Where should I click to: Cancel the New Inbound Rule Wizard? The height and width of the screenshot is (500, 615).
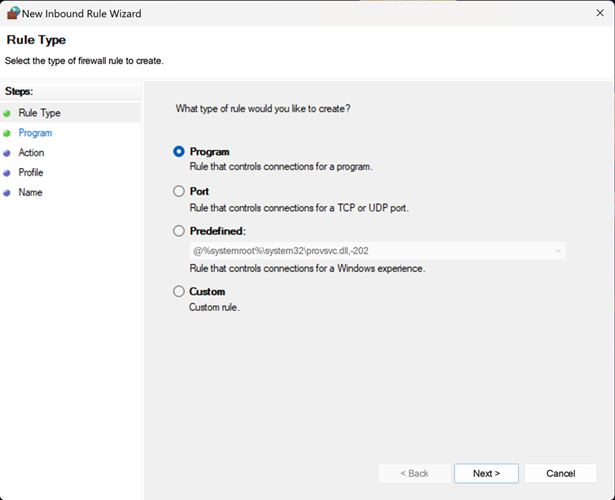pyautogui.click(x=560, y=473)
